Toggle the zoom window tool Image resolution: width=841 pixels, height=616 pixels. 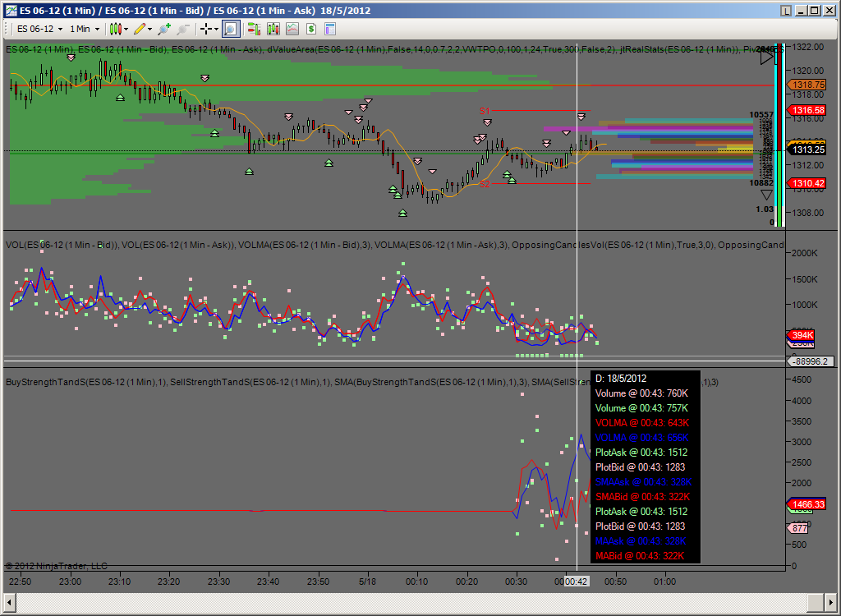231,29
